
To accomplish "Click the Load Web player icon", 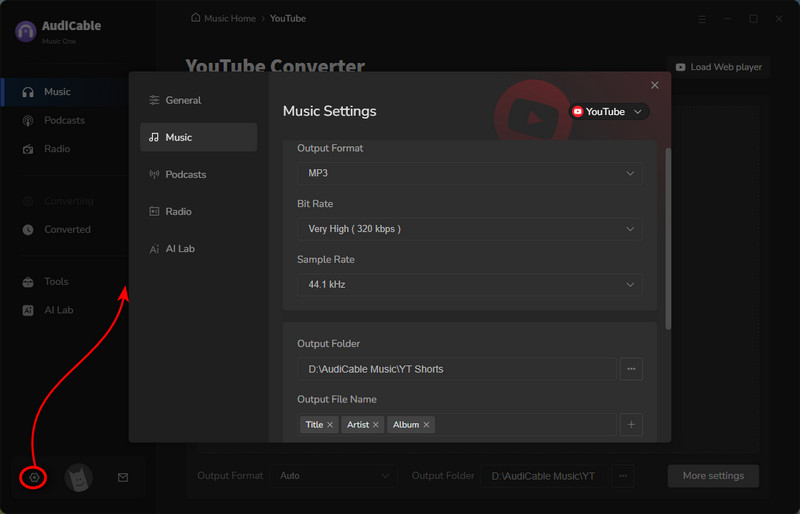I will (x=681, y=67).
